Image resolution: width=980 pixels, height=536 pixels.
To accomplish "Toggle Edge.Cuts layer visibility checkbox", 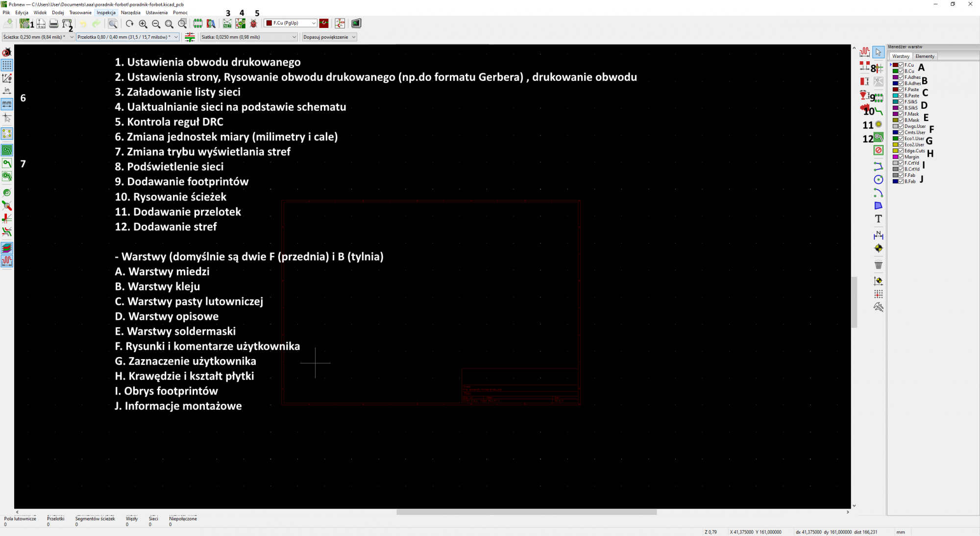I will (x=901, y=151).
